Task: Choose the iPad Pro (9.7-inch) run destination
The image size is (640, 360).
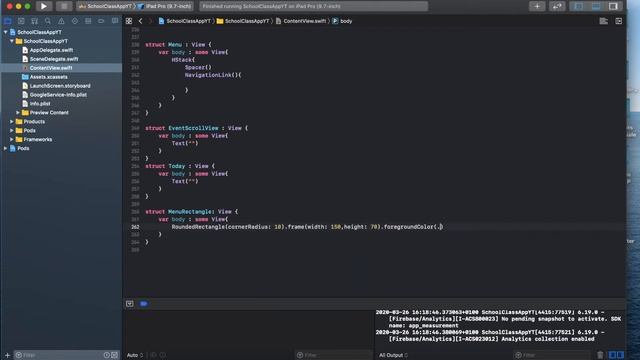Action: click(165, 6)
